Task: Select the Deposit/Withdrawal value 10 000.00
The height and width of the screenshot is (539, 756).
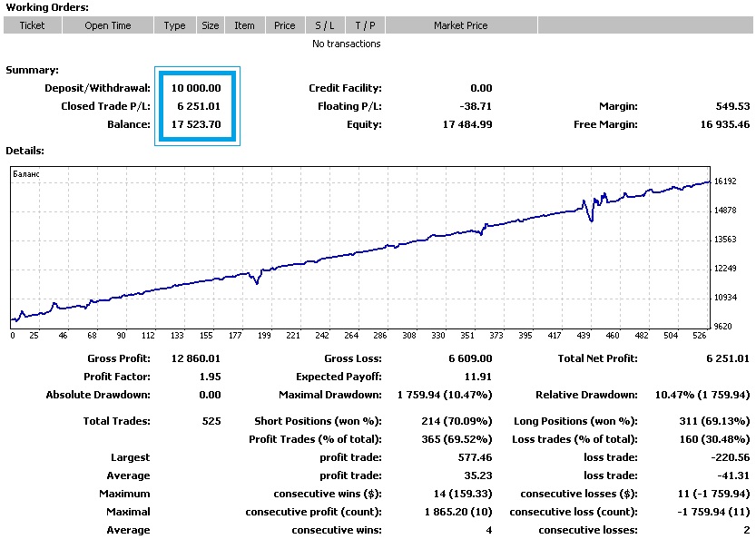Action: (196, 88)
